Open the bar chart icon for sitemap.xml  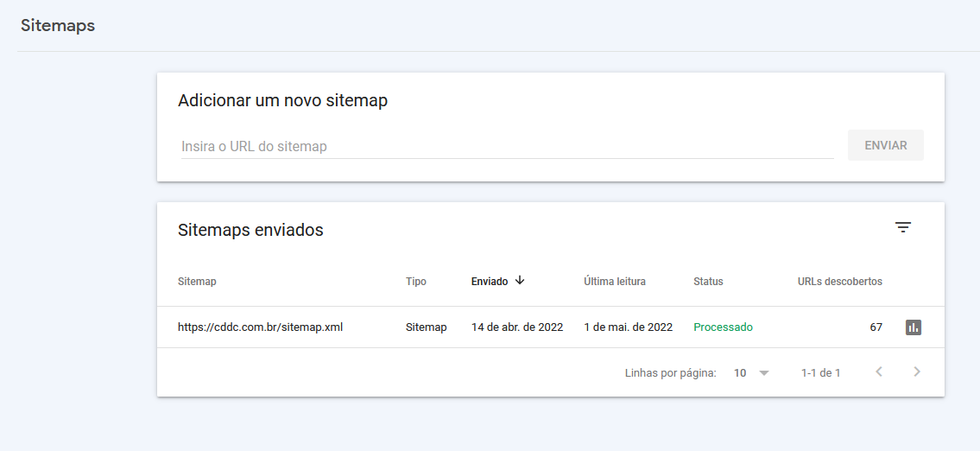pos(914,327)
